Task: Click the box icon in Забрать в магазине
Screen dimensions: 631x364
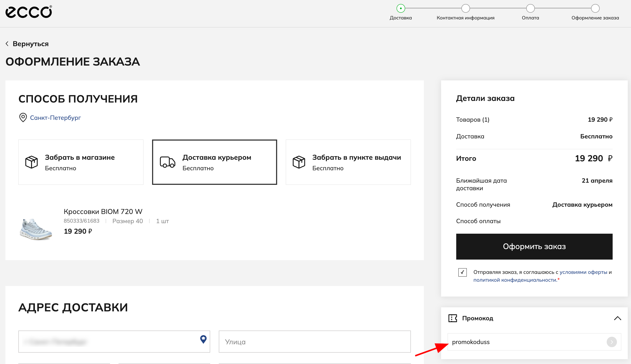Action: point(32,162)
